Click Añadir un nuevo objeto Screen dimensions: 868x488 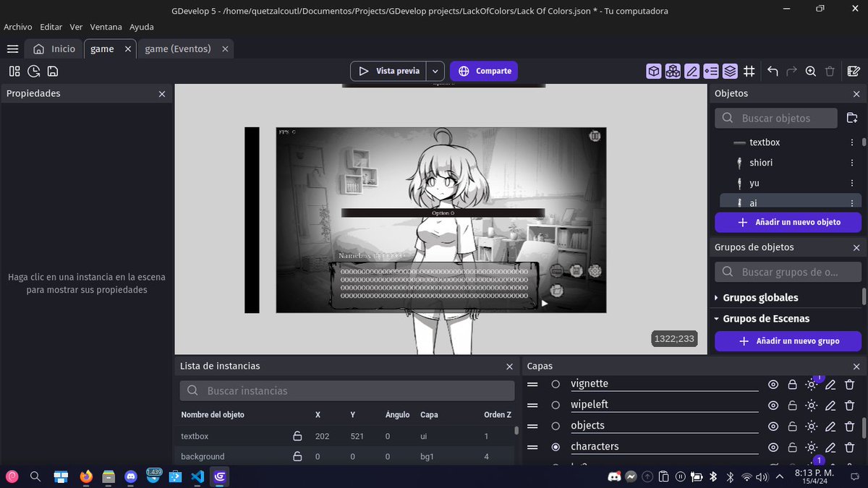788,222
